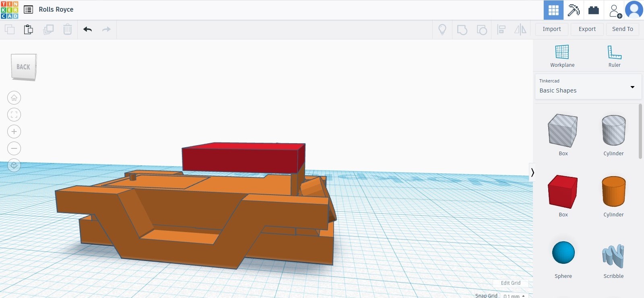Click the Import button

pyautogui.click(x=552, y=29)
